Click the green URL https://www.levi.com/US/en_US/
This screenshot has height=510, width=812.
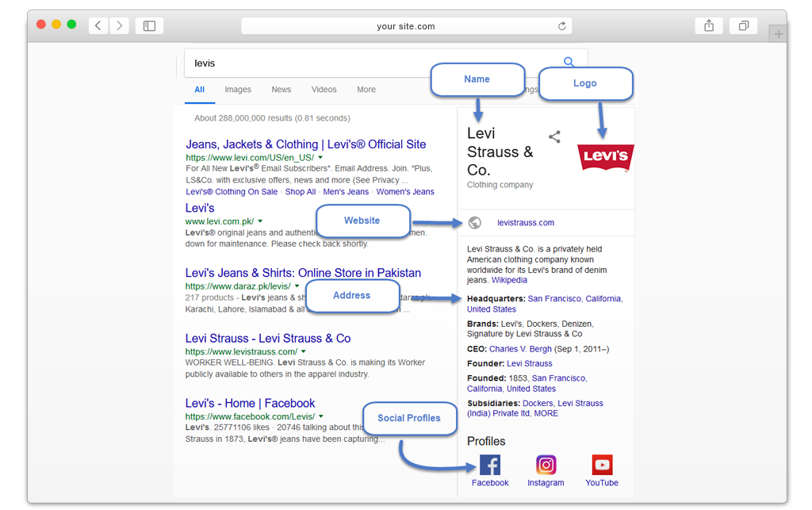[250, 157]
